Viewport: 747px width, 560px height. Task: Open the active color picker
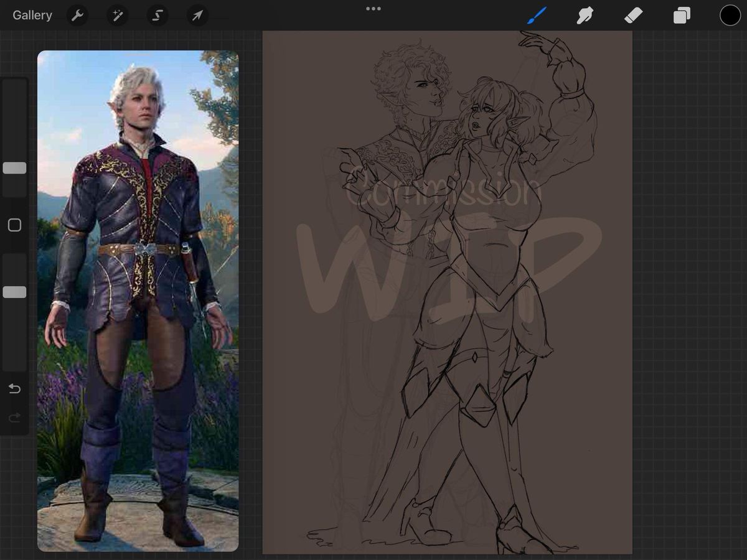tap(730, 15)
